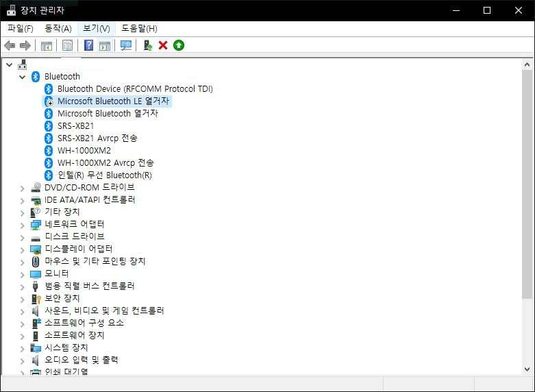Image resolution: width=535 pixels, height=392 pixels.
Task: Click the 디스플레이 어댑터 icon
Action: point(36,249)
